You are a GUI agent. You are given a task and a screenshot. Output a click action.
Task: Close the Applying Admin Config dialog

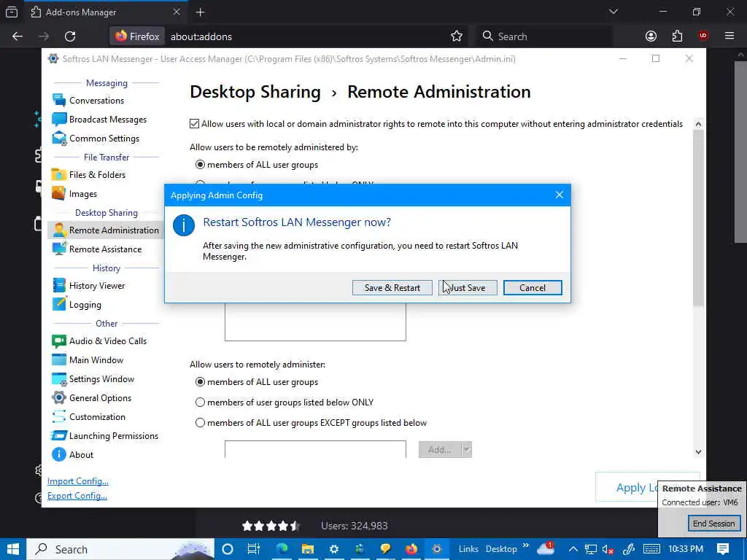pyautogui.click(x=560, y=195)
